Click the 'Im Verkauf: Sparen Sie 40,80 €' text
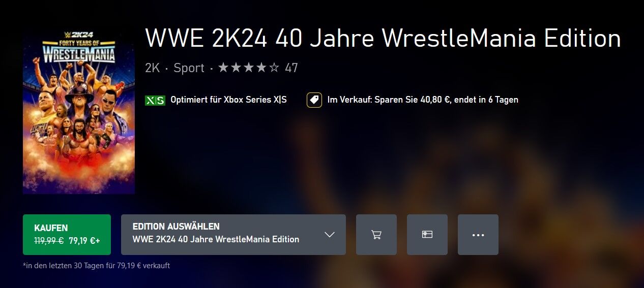 coord(389,100)
